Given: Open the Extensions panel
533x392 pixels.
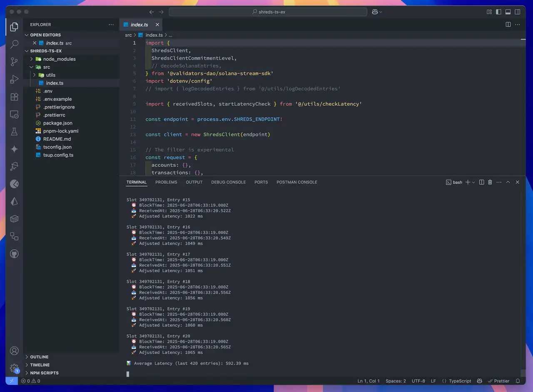Looking at the screenshot, I should tap(14, 96).
